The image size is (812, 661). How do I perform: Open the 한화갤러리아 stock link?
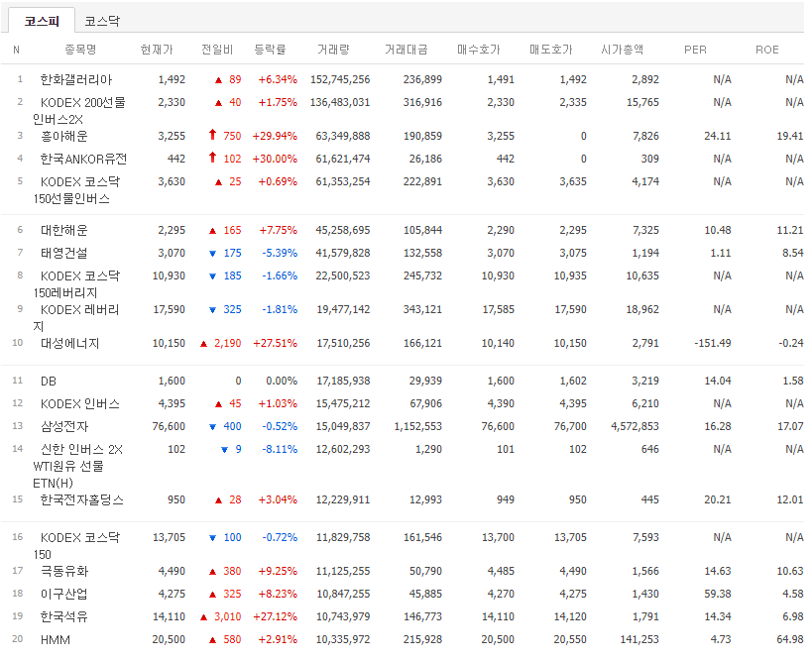pyautogui.click(x=76, y=79)
